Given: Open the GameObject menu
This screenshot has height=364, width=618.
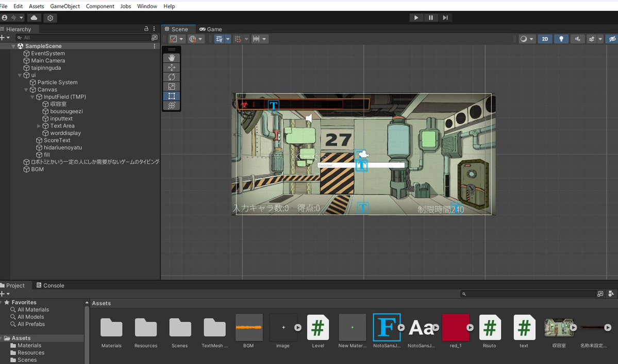Looking at the screenshot, I should [x=64, y=6].
